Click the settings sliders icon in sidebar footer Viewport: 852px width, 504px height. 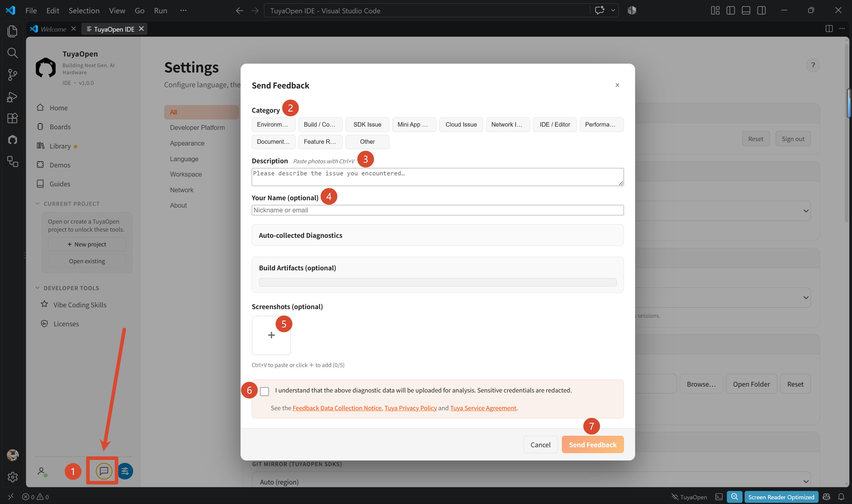(125, 471)
